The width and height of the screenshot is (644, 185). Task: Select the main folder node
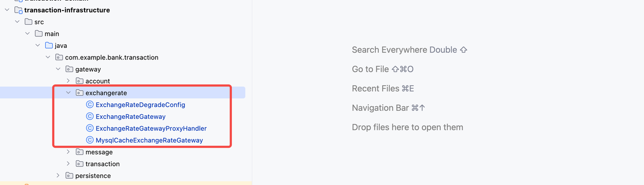pyautogui.click(x=52, y=34)
